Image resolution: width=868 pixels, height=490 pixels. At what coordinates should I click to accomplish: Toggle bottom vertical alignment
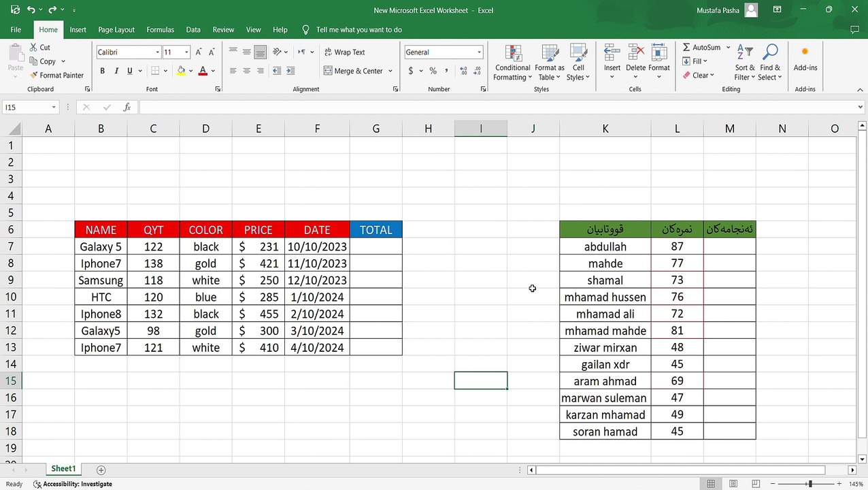260,52
